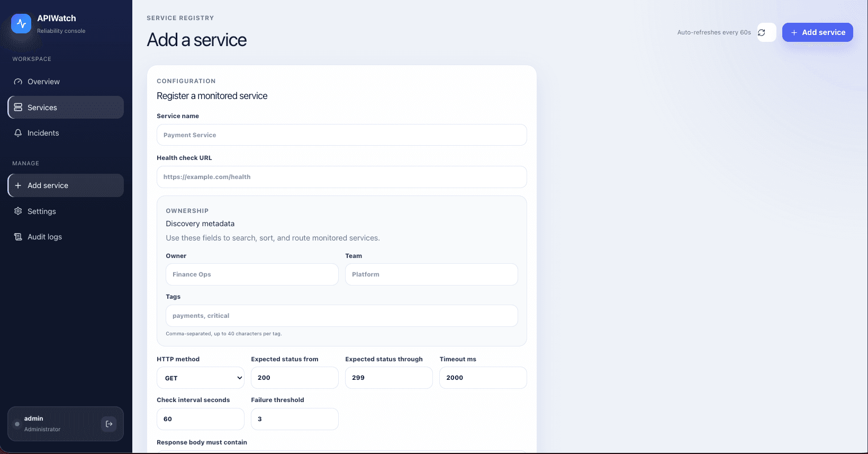View Audit logs
The height and width of the screenshot is (454, 868).
(x=66, y=237)
